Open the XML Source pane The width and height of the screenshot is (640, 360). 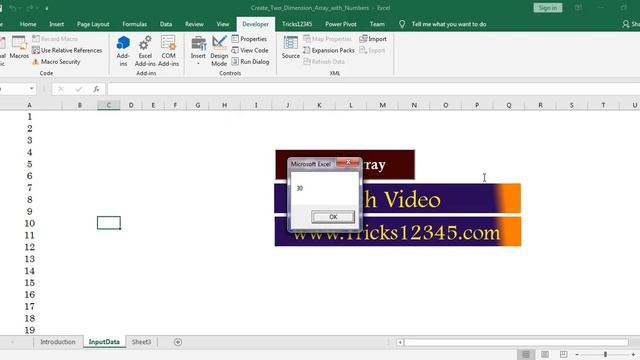291,47
